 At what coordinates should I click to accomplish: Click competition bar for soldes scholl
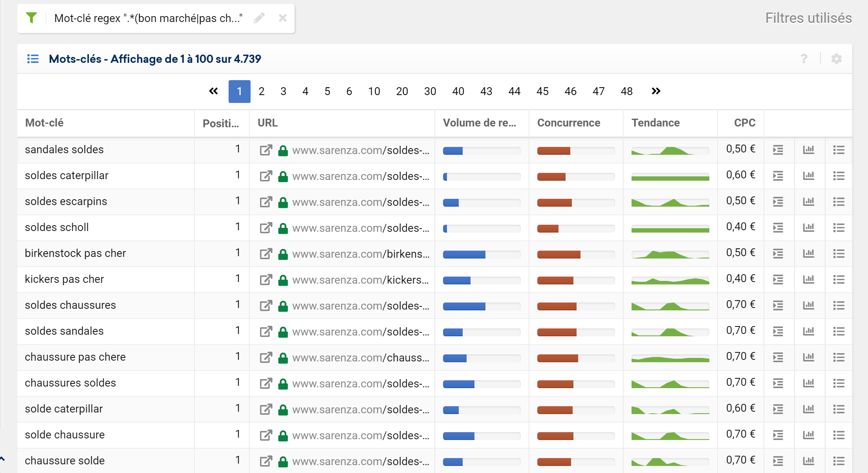[x=576, y=229]
